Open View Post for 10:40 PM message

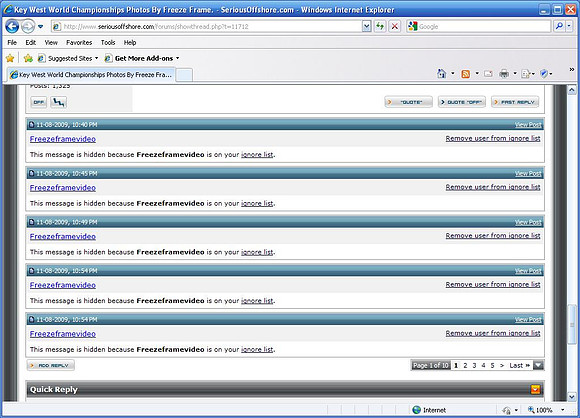tap(528, 125)
